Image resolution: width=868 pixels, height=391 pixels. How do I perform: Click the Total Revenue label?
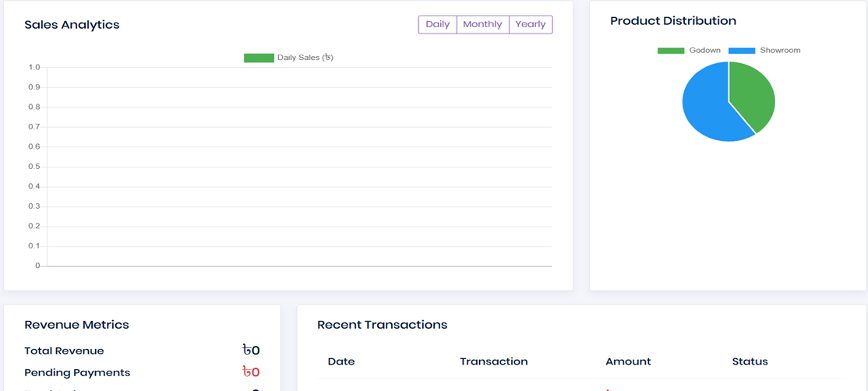tap(64, 351)
